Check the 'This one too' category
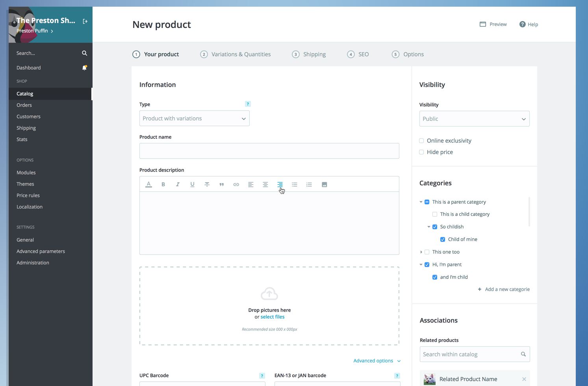 pos(427,252)
